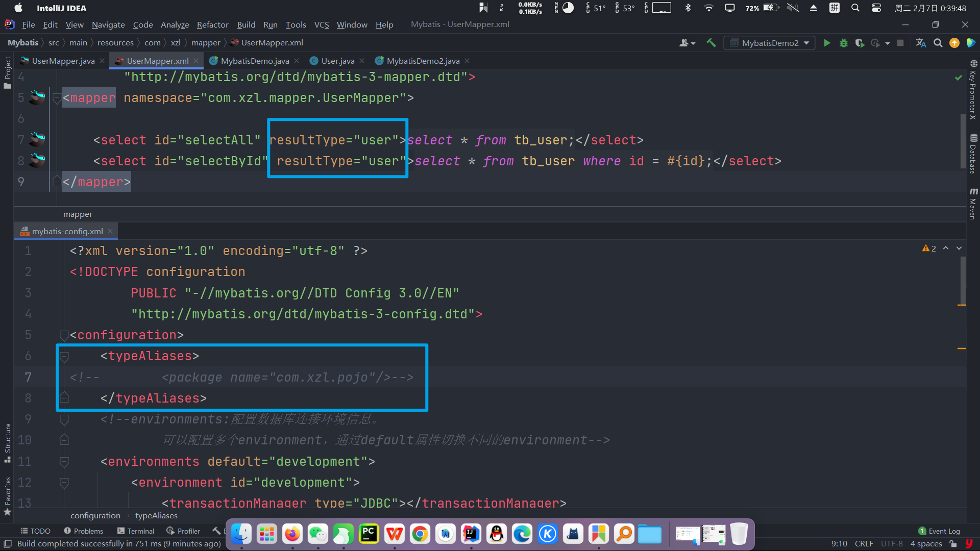Open the Database tool window
Image resolution: width=980 pixels, height=551 pixels.
coord(973,153)
